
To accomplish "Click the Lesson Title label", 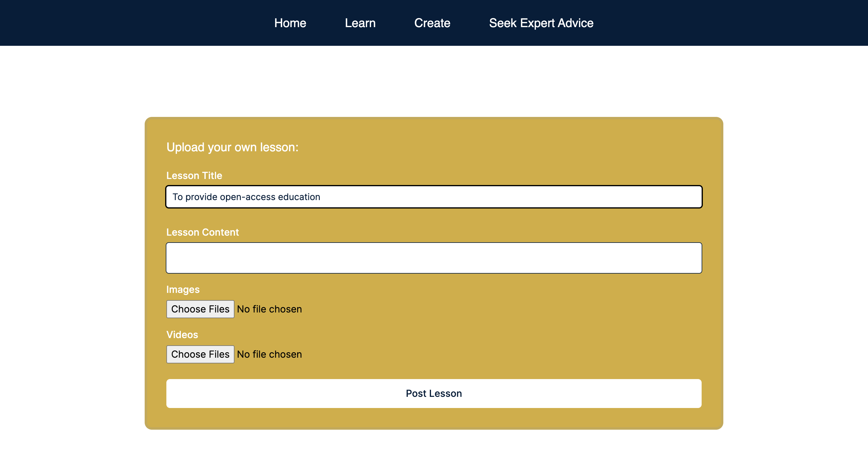I will click(194, 175).
